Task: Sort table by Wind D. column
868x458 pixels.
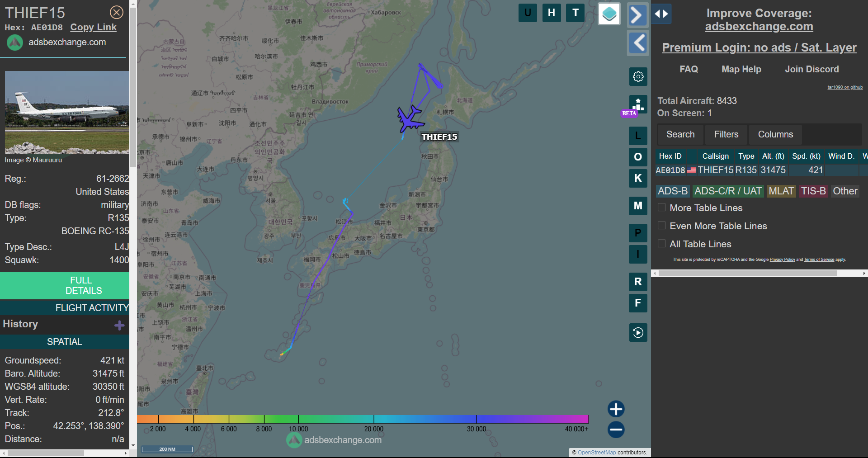Action: click(841, 156)
